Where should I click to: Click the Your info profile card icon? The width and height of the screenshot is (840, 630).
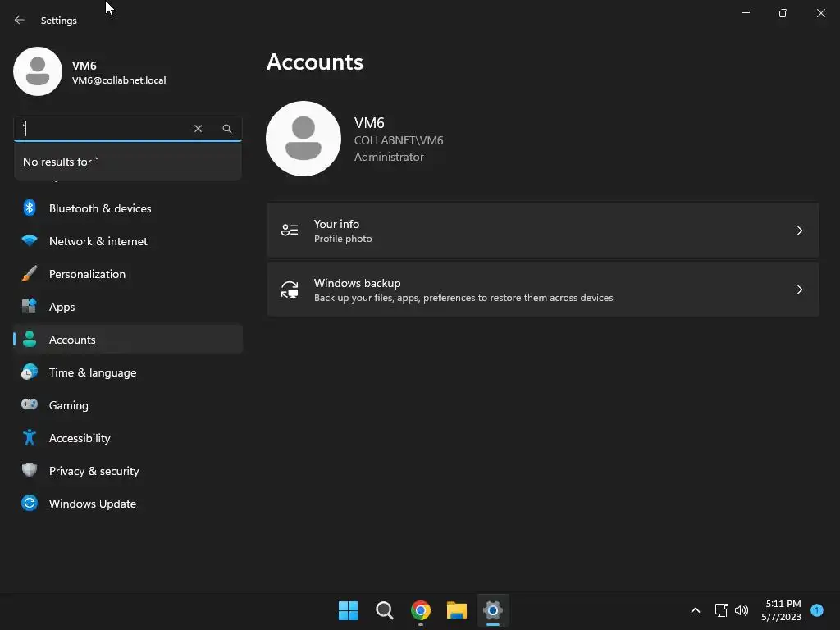click(290, 231)
